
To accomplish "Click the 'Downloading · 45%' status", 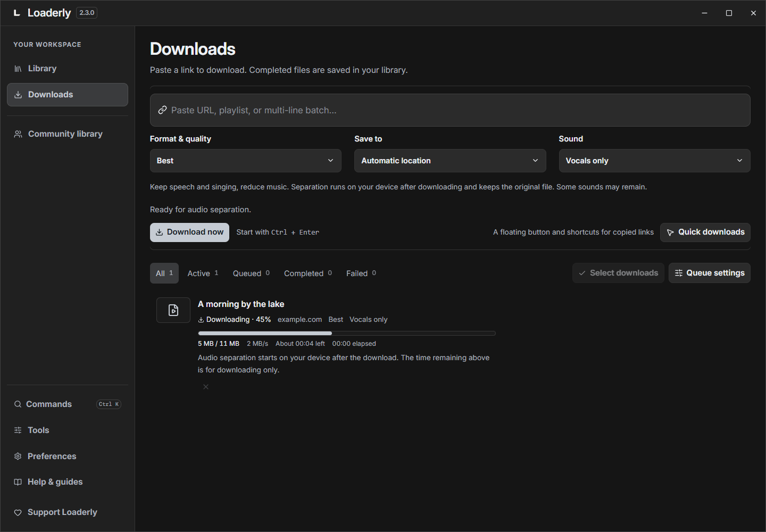I will coord(235,320).
